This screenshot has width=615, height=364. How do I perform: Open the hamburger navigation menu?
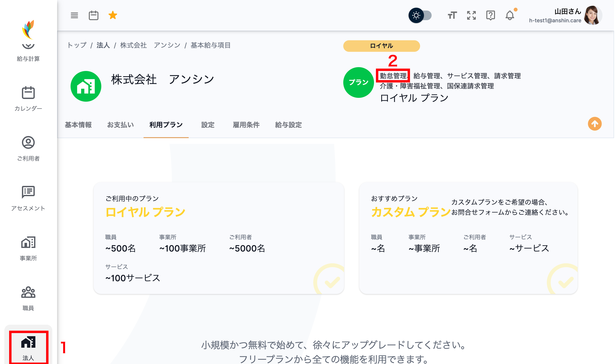tap(74, 15)
